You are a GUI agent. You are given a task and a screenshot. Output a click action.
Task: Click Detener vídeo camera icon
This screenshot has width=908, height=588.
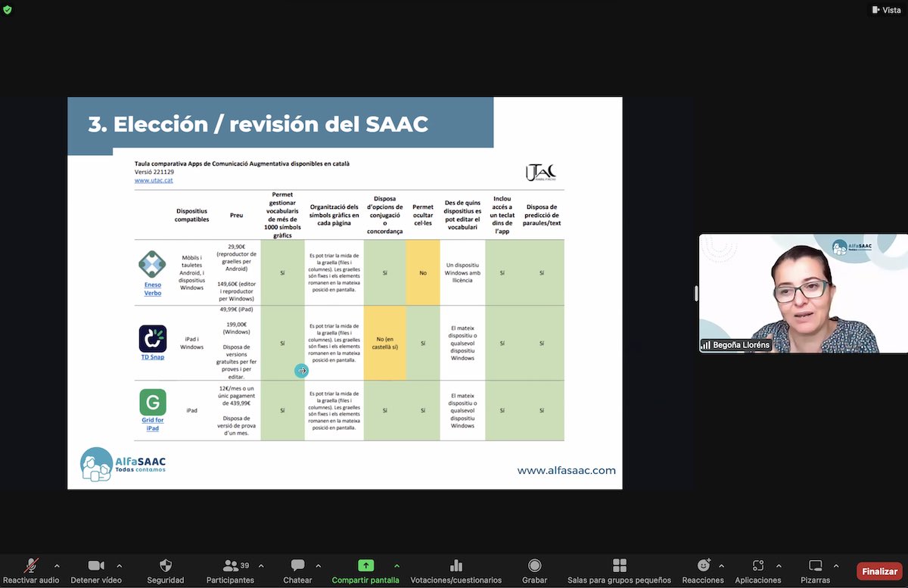96,566
